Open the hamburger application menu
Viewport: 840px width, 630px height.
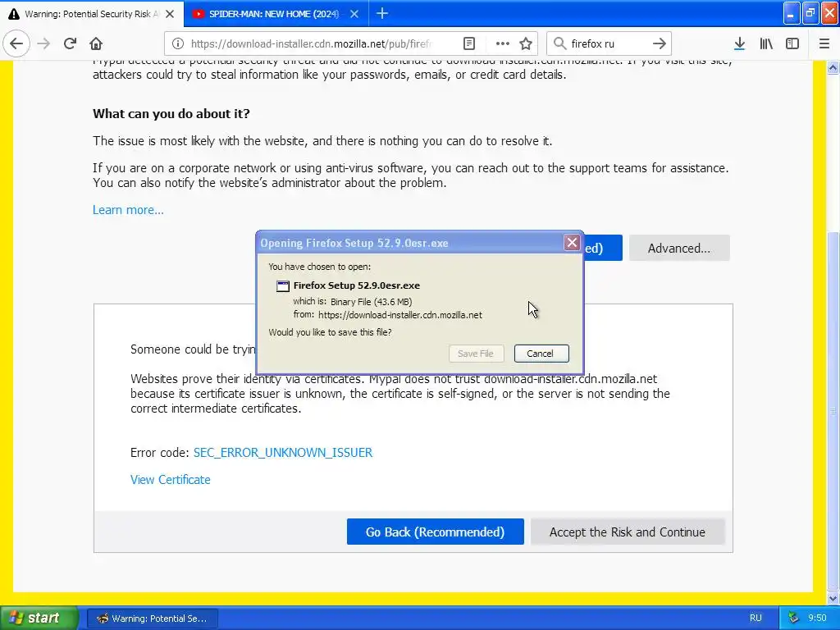pos(824,43)
